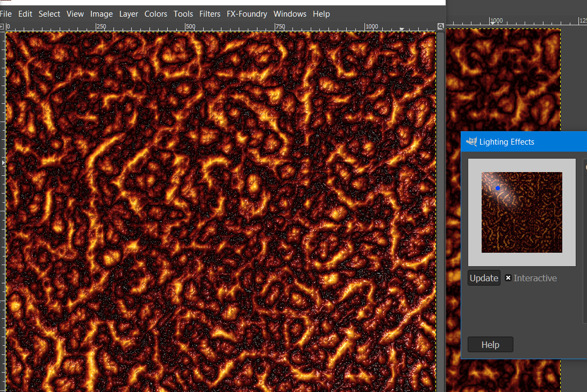Toggle the Interactive checkbox
Viewport: 587px width, 392px height.
coord(509,278)
